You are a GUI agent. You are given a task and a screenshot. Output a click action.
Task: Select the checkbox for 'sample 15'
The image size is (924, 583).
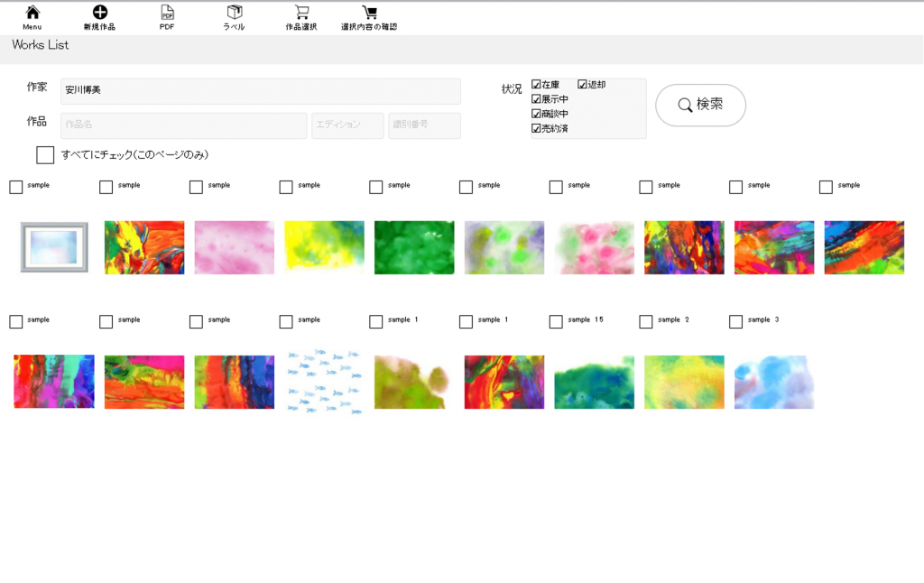coord(556,321)
